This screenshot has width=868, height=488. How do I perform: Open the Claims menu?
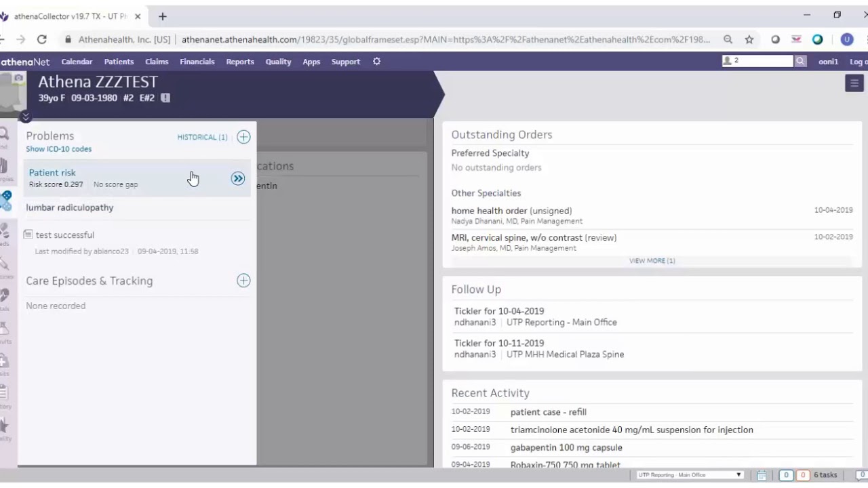click(157, 62)
